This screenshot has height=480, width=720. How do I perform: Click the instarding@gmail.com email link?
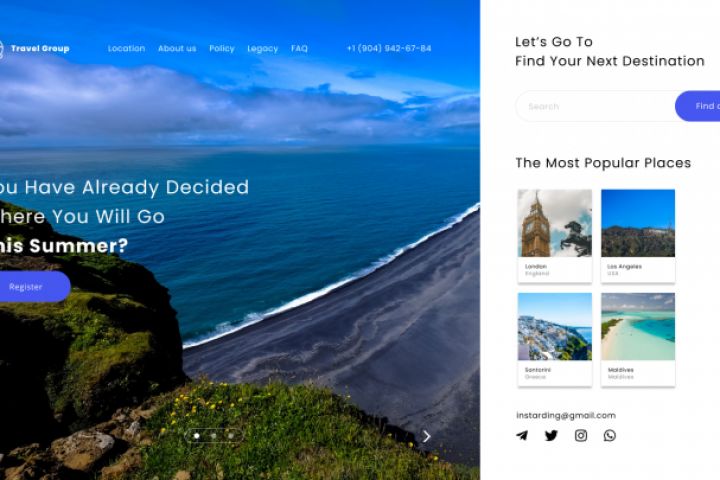566,415
